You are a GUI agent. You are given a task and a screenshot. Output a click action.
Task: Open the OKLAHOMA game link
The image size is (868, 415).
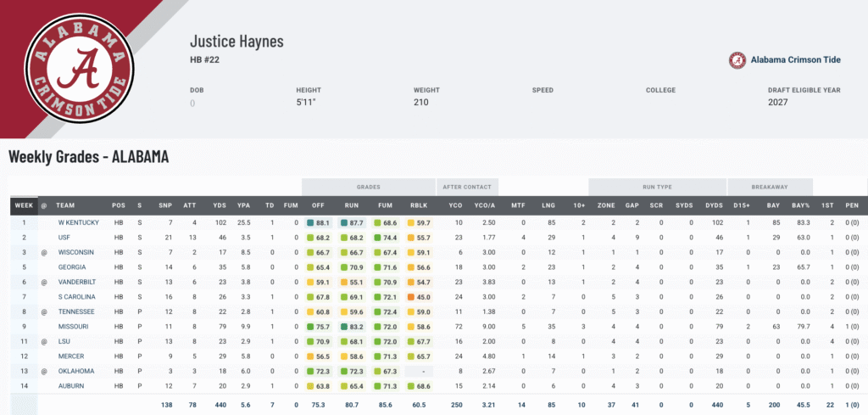click(75, 371)
